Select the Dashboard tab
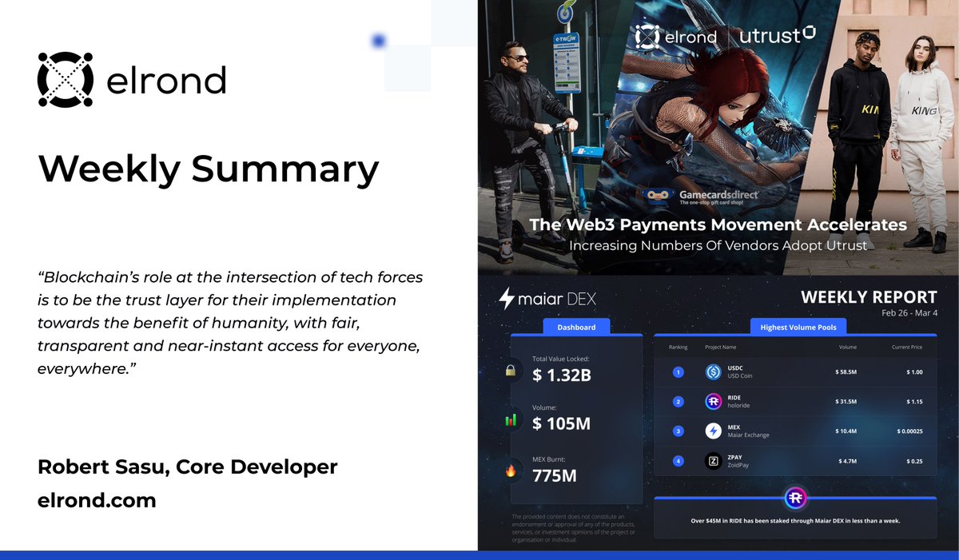The image size is (959, 560). [x=575, y=327]
